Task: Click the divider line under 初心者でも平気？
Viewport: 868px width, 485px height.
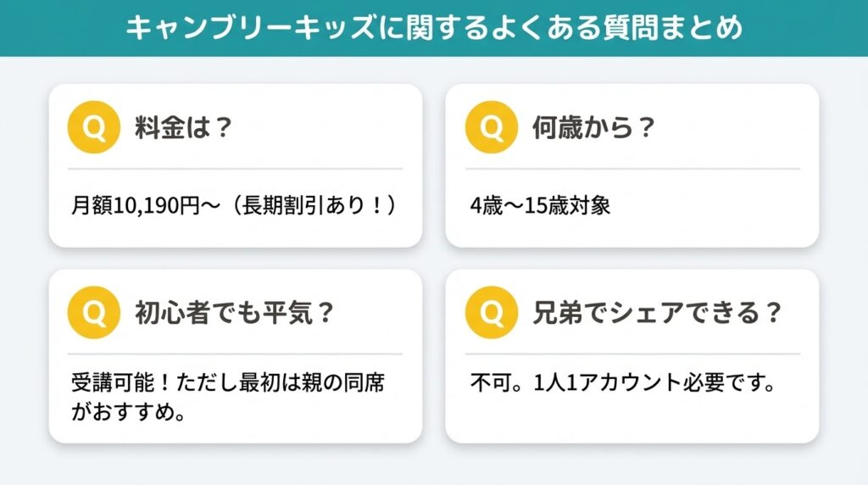Action: [236, 354]
